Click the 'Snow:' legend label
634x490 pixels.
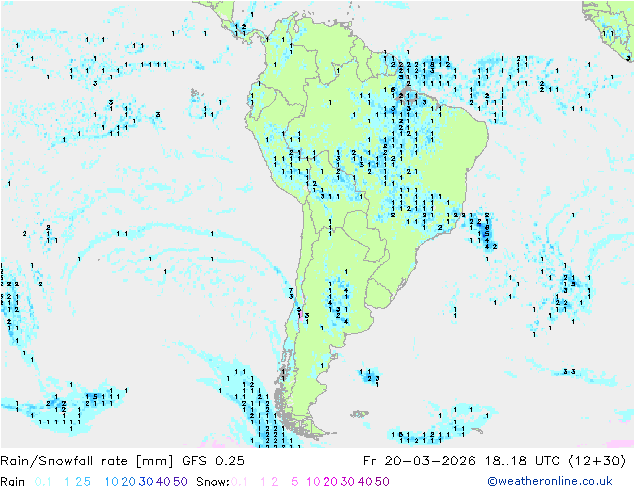pos(213,482)
